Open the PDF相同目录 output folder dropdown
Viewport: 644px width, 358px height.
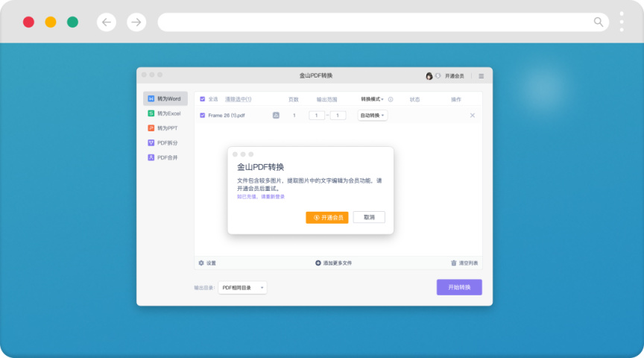point(243,288)
